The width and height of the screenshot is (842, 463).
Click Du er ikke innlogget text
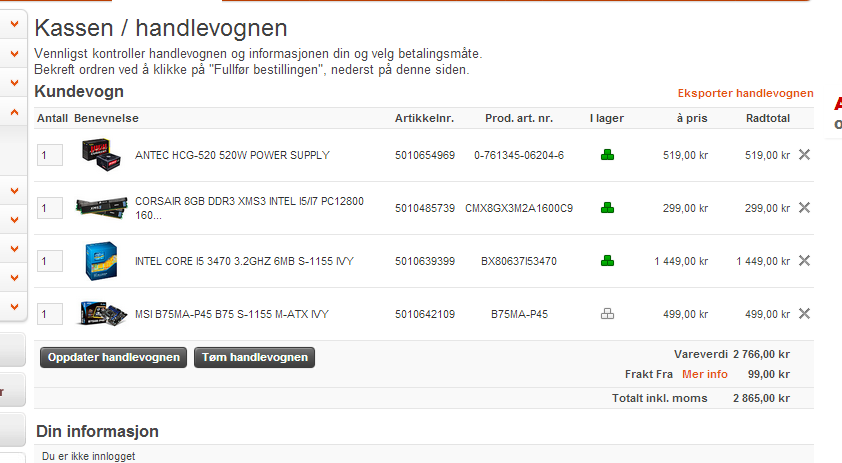click(x=89, y=456)
